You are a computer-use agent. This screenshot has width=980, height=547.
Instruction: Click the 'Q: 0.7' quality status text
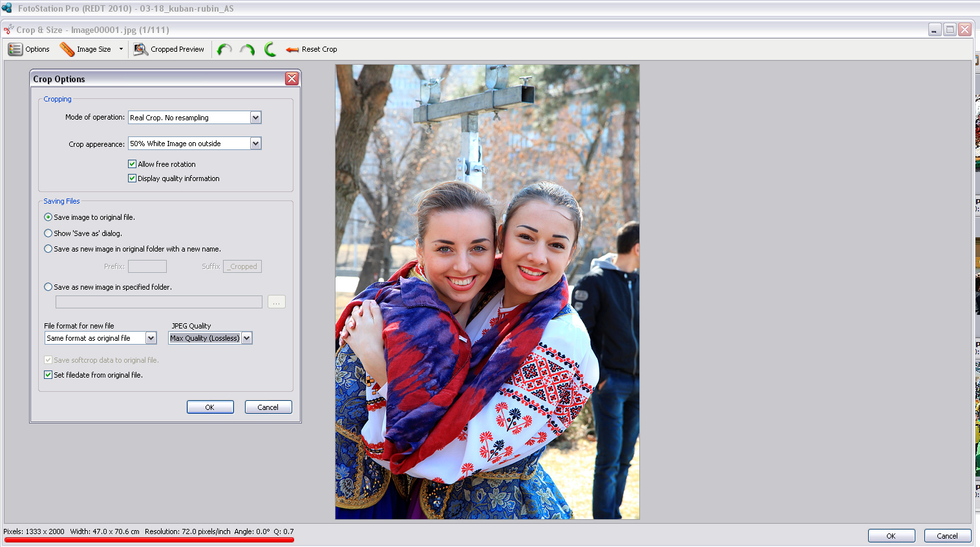point(284,531)
